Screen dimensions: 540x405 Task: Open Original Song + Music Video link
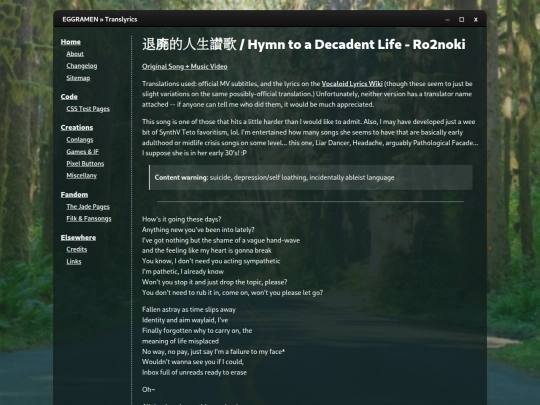pos(185,66)
